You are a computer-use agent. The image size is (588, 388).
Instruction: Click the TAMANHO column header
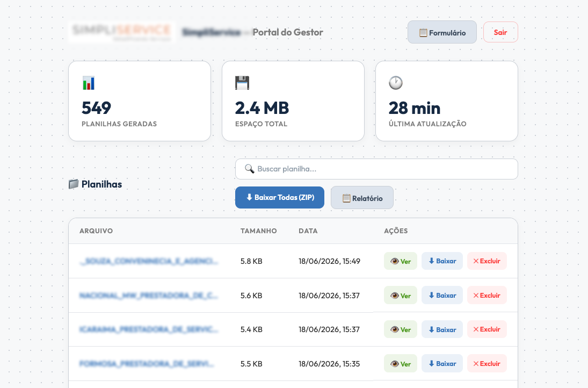(x=258, y=231)
